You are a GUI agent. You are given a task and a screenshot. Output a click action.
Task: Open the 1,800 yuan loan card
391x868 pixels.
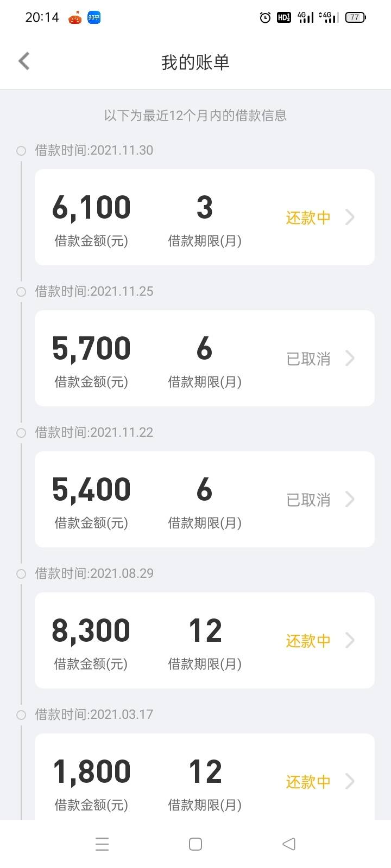205,777
